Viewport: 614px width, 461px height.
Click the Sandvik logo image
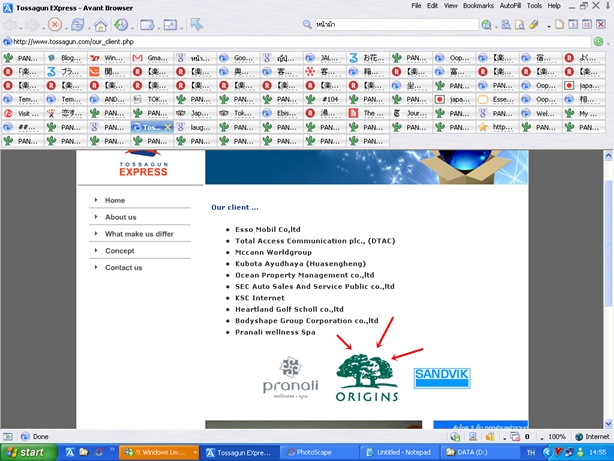[x=442, y=378]
